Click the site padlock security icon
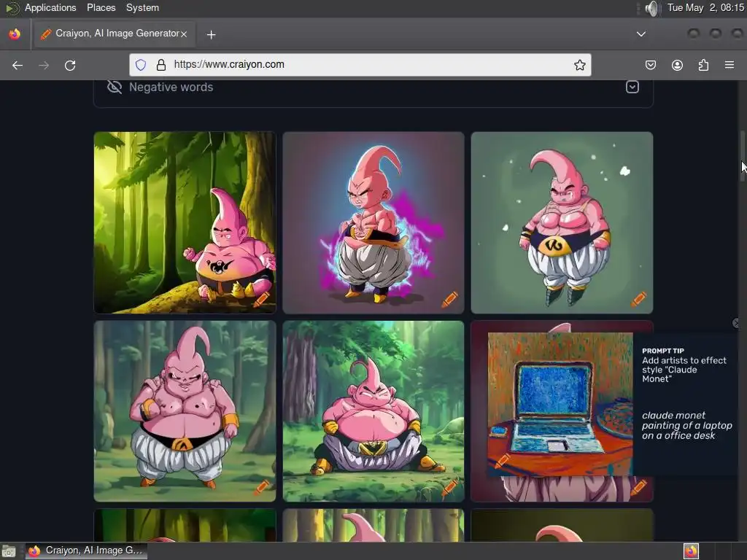 coord(161,65)
